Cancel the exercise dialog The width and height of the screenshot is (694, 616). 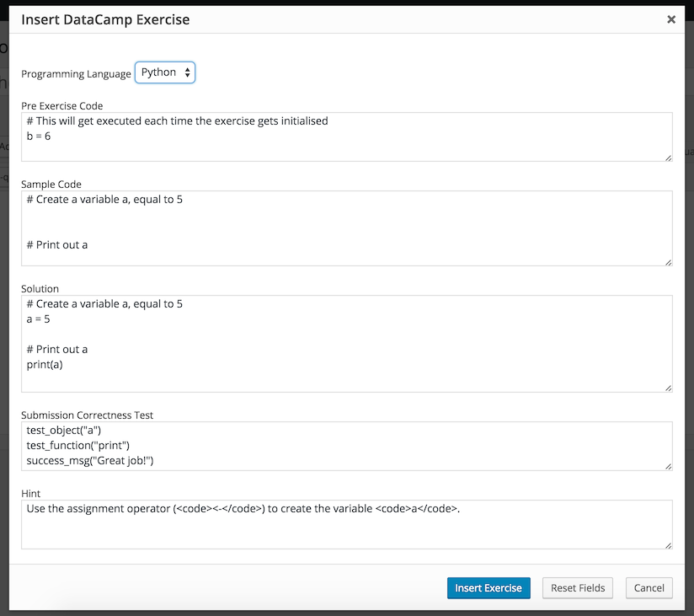(x=649, y=588)
